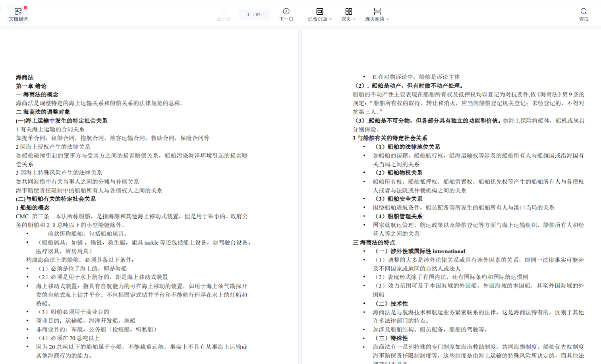This screenshot has height=364, width=601.
Task: Click the heading 3 与船舶有关的特定社会关系
Action: pyautogui.click(x=390, y=138)
